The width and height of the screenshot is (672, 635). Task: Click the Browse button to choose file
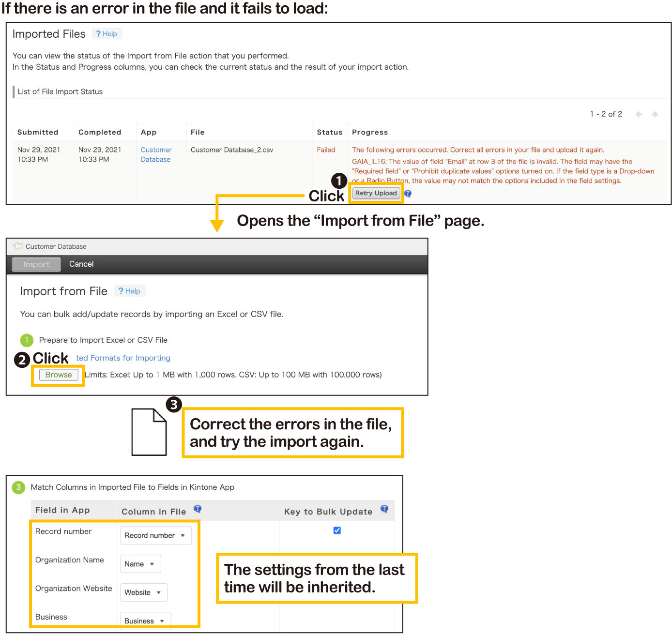coord(59,375)
